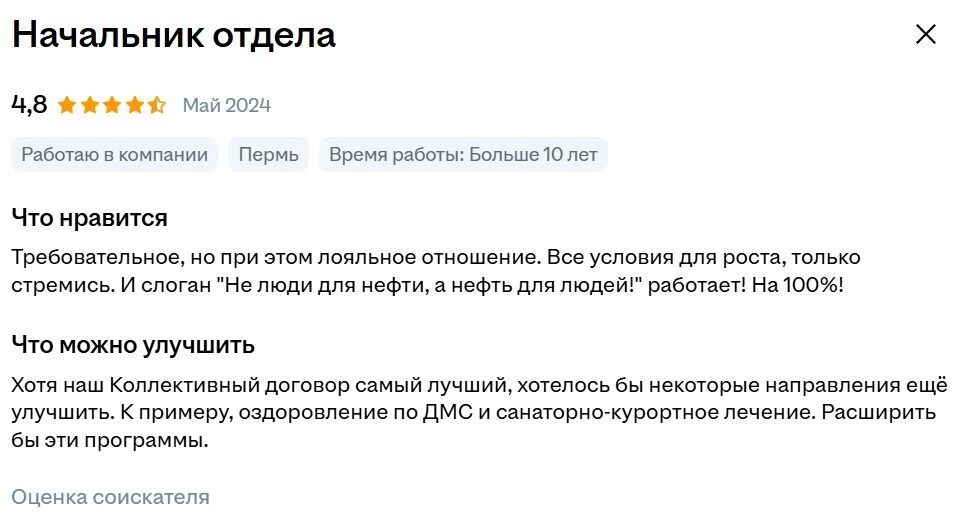Close the review popup with X
The width and height of the screenshot is (960, 516).
click(x=926, y=35)
